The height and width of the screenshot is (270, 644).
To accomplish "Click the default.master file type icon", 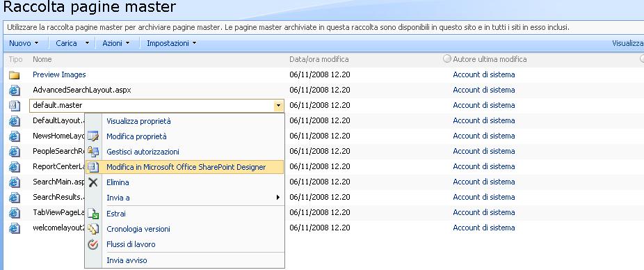I will click(15, 106).
